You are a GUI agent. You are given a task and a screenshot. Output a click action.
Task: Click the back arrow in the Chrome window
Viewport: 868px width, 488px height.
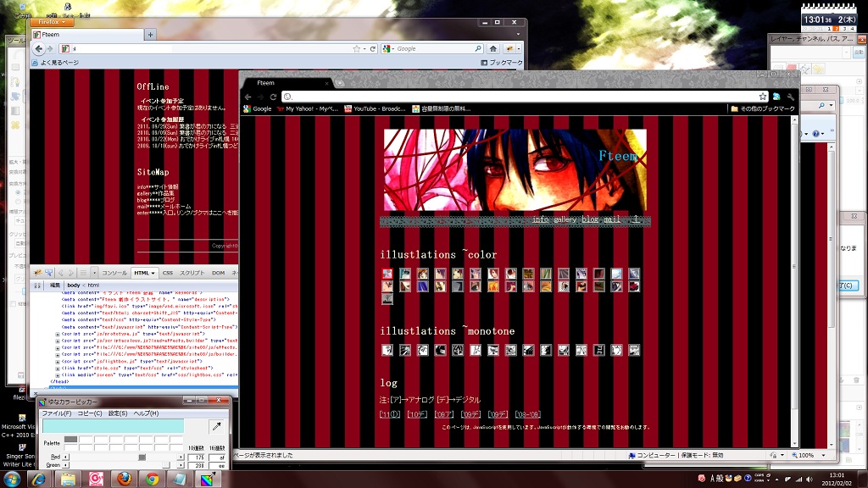tap(248, 97)
